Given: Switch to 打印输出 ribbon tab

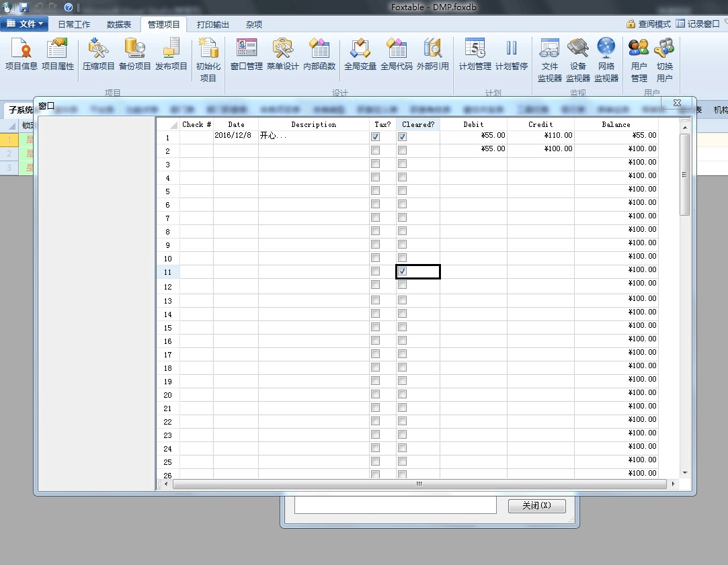Looking at the screenshot, I should 212,24.
